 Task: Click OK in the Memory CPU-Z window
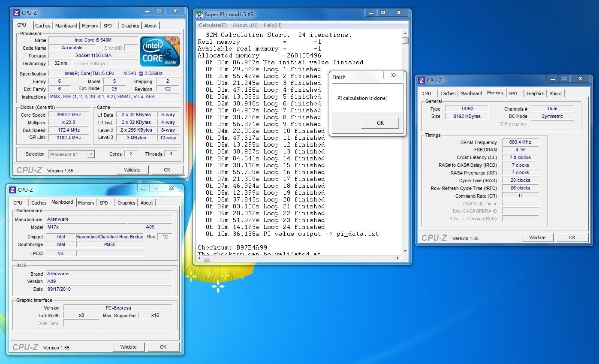[572, 238]
